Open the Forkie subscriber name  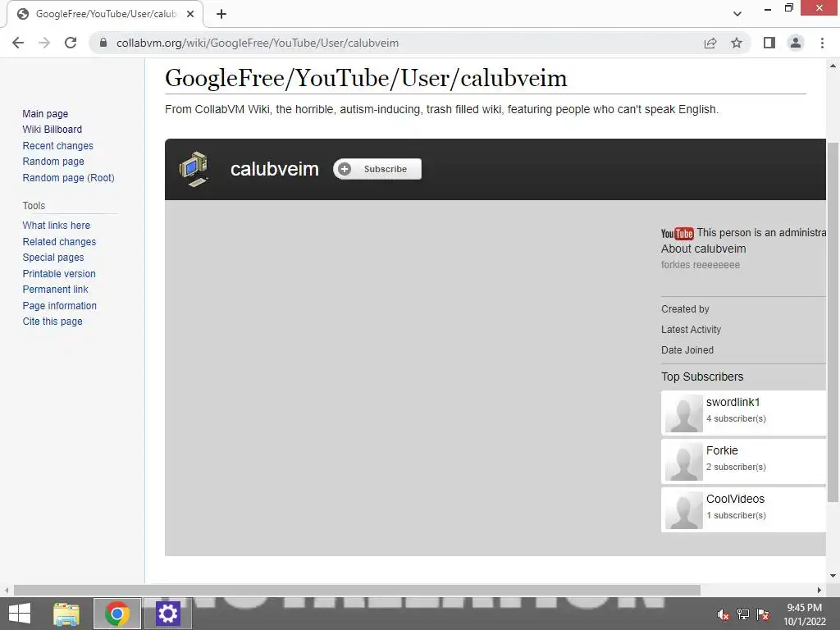(722, 450)
